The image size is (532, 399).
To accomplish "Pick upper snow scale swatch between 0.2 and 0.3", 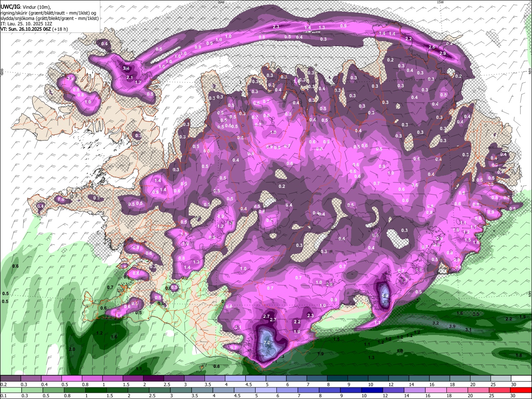I will [10, 379].
